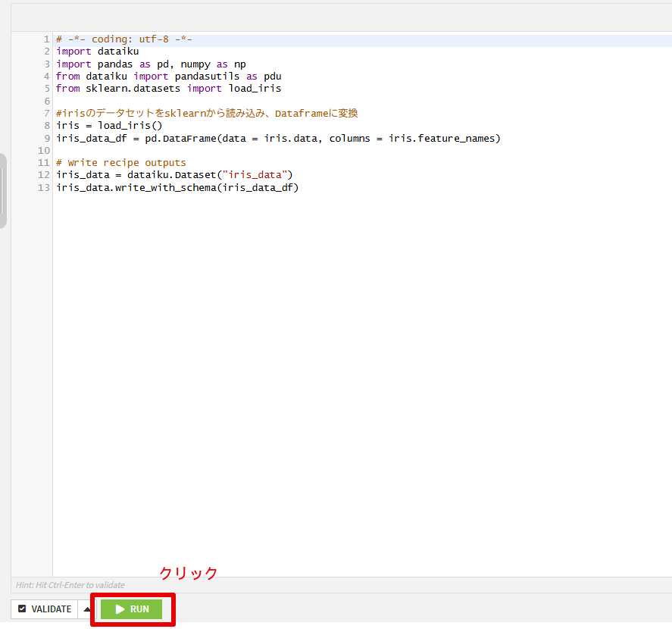The width and height of the screenshot is (672, 629).
Task: Click the pd.DataFrame line of code
Action: coord(278,139)
